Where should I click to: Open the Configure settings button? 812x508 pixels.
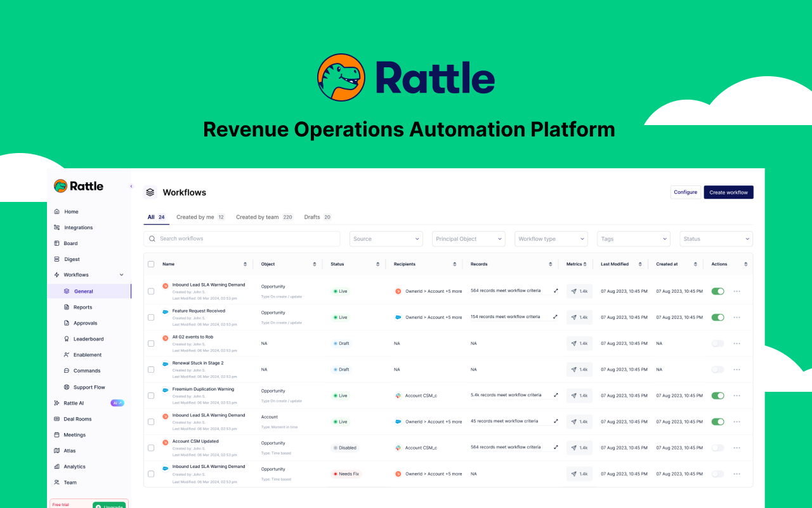pos(685,192)
